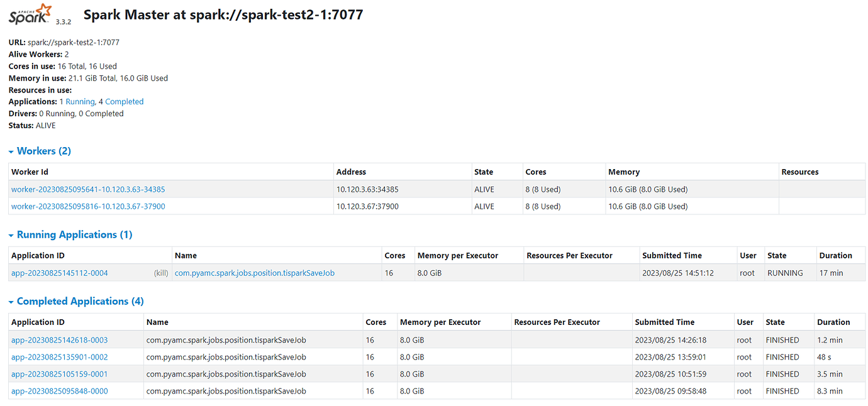Viewport: 868px width, 406px height.
Task: Click submitted time 2023/08/25 14:51:12
Action: 678,273
